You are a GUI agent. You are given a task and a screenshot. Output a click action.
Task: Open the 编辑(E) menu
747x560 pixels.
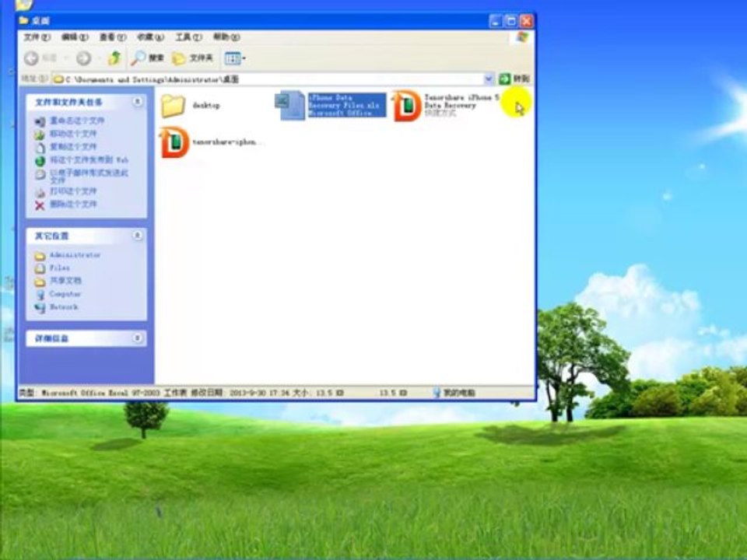(x=75, y=37)
